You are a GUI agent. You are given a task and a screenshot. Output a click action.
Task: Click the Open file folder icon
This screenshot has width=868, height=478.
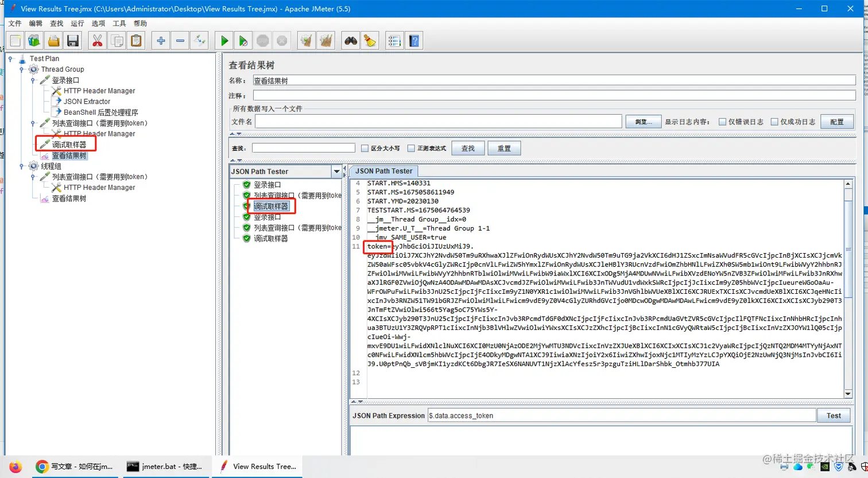[x=53, y=41]
